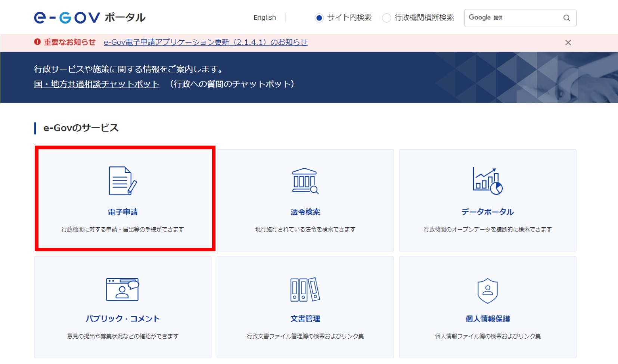Click the 法令検索 building search icon
This screenshot has width=618, height=364.
click(305, 181)
